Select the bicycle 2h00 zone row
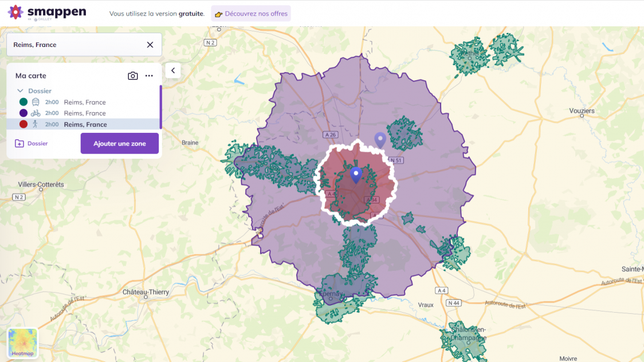644x362 pixels. point(85,113)
